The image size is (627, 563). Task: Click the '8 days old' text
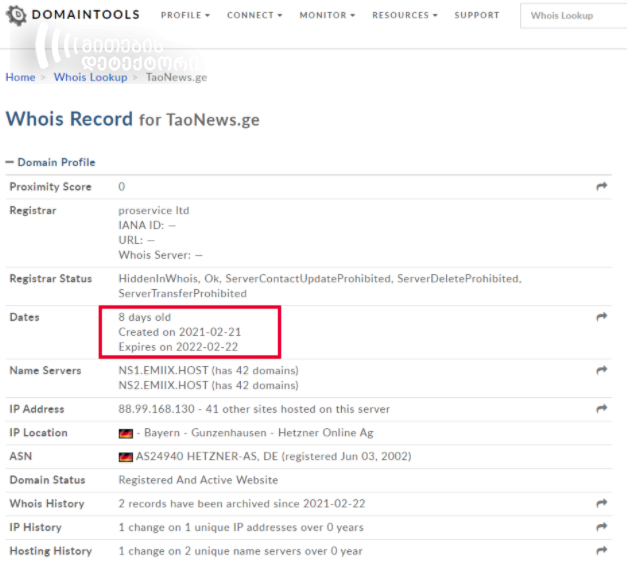[144, 317]
